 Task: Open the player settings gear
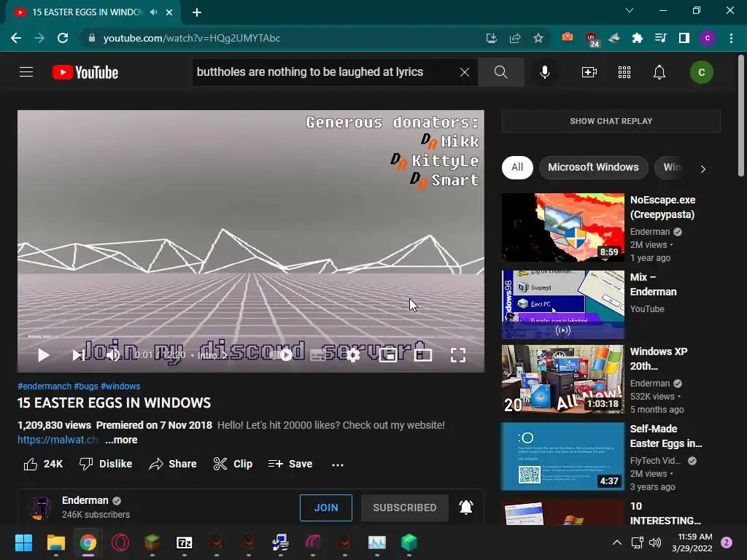point(352,355)
